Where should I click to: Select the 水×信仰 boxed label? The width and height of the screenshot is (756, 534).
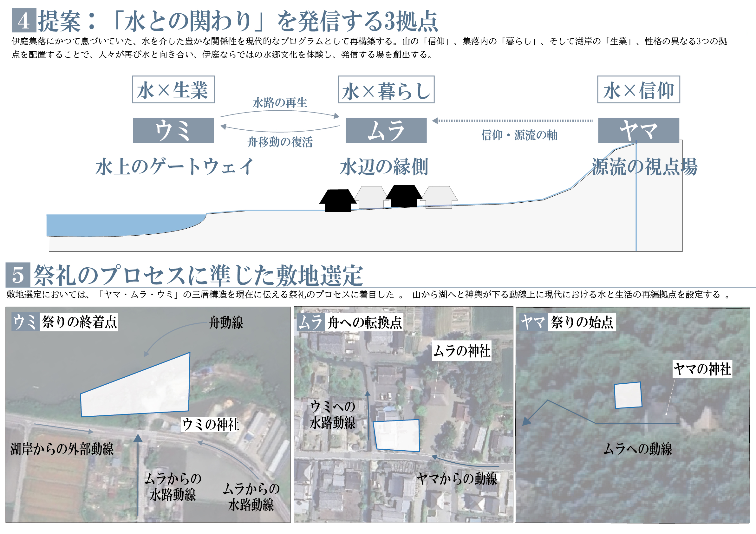pos(638,89)
